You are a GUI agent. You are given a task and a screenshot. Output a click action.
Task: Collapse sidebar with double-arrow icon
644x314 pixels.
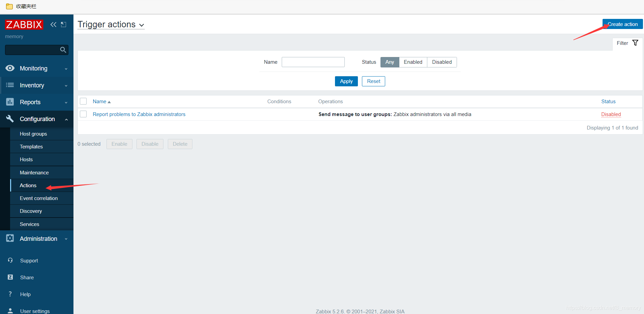[x=53, y=24]
